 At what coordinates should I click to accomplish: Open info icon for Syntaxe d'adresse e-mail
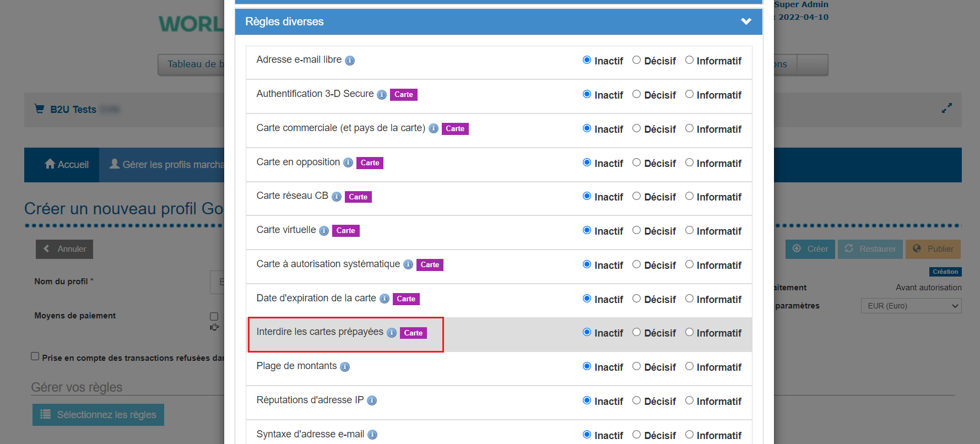click(x=372, y=435)
